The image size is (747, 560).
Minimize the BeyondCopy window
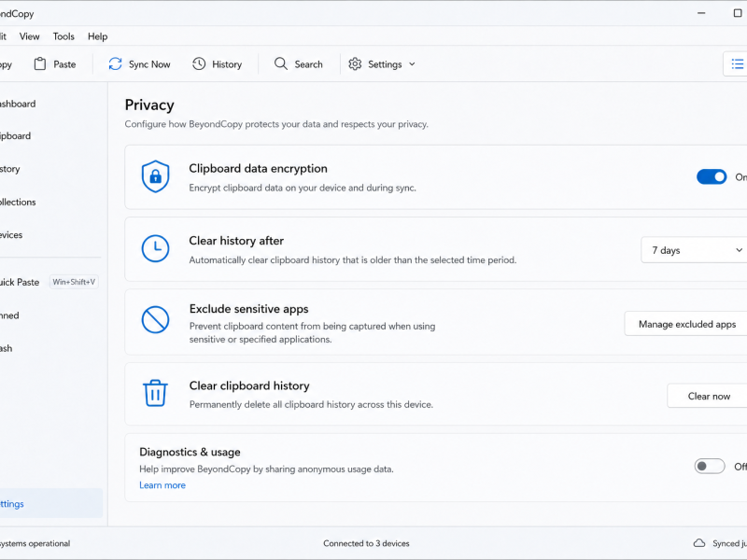[x=701, y=13]
